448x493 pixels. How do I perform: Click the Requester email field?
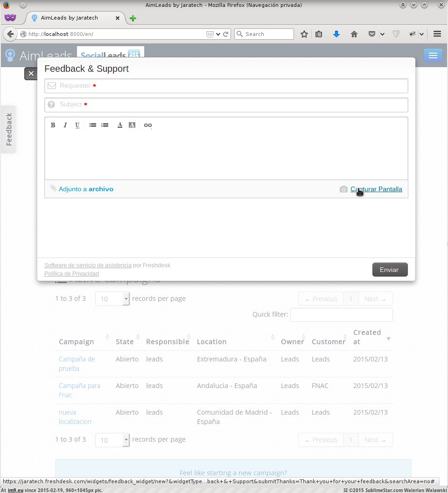[x=226, y=86]
